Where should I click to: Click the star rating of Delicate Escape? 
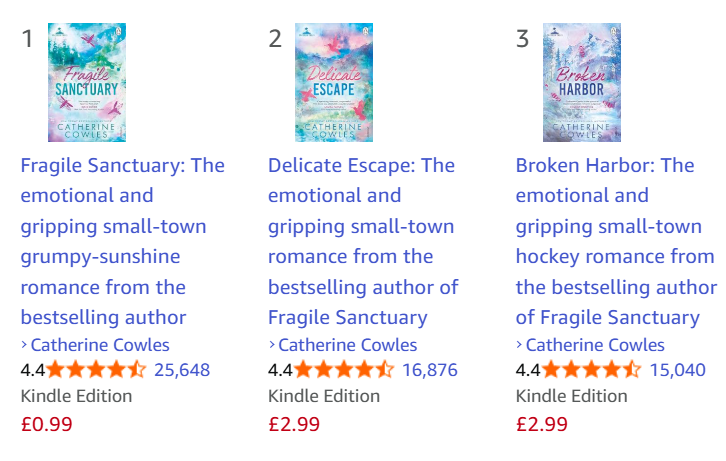click(343, 370)
